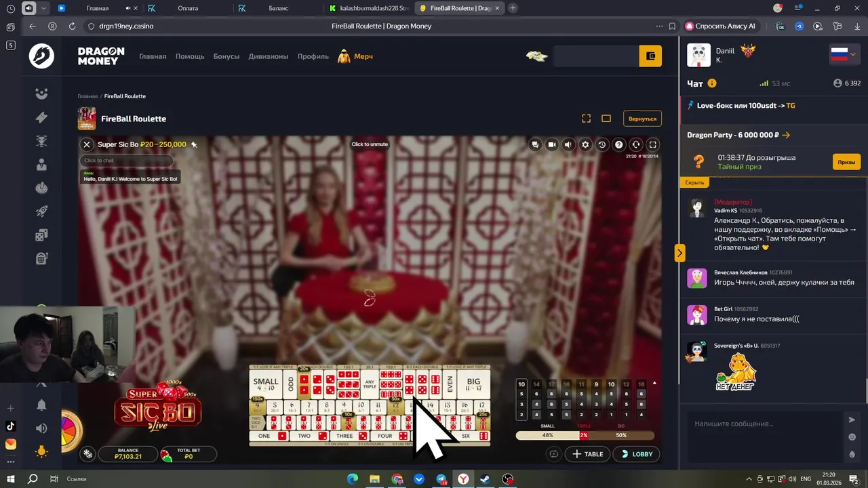Bet on SMALL 4-10
868x488 pixels.
click(x=265, y=384)
